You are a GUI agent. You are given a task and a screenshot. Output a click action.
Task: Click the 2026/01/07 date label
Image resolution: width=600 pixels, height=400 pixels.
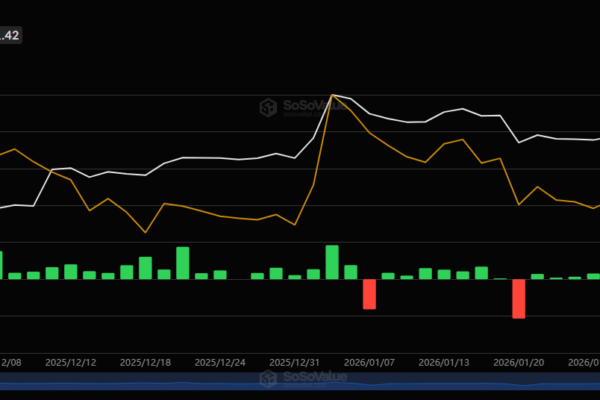[x=369, y=363]
